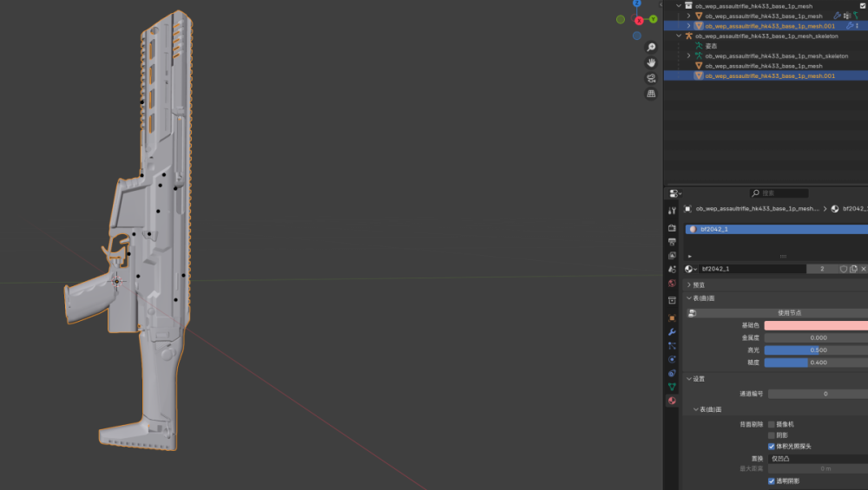The width and height of the screenshot is (868, 490).
Task: Click the pan view hand icon
Action: click(651, 62)
